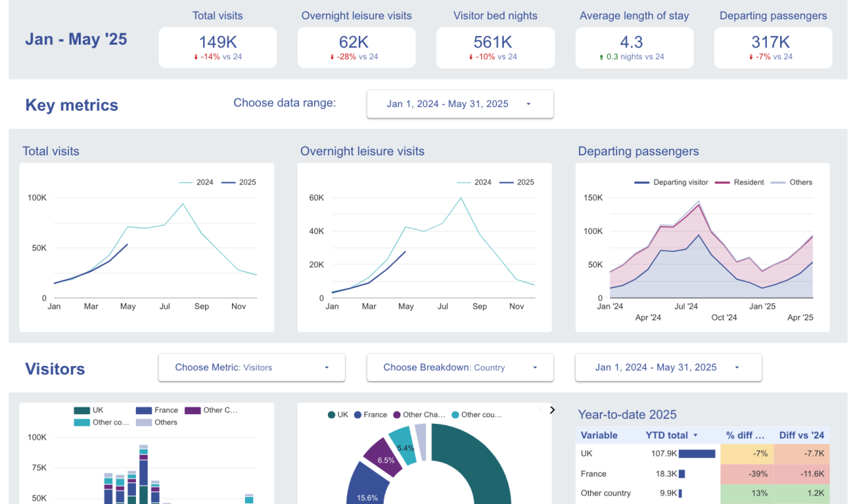Click the Year-to-date 2025 table title
This screenshot has height=504, width=856.
[628, 414]
